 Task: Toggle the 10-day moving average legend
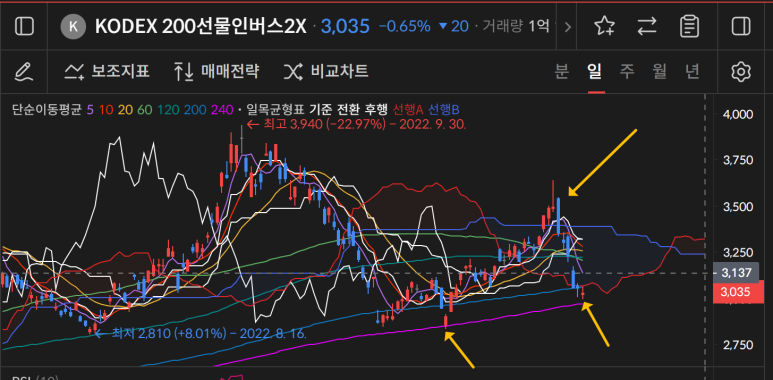coord(105,109)
